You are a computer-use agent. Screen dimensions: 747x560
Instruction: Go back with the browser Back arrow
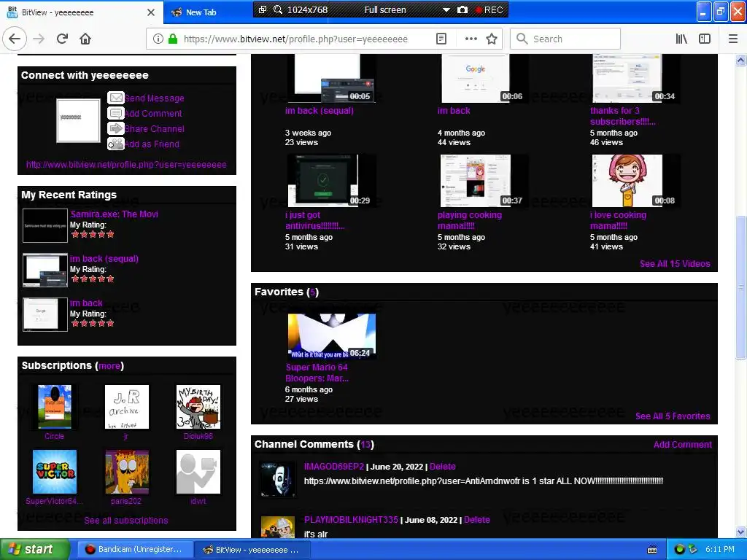coord(15,39)
